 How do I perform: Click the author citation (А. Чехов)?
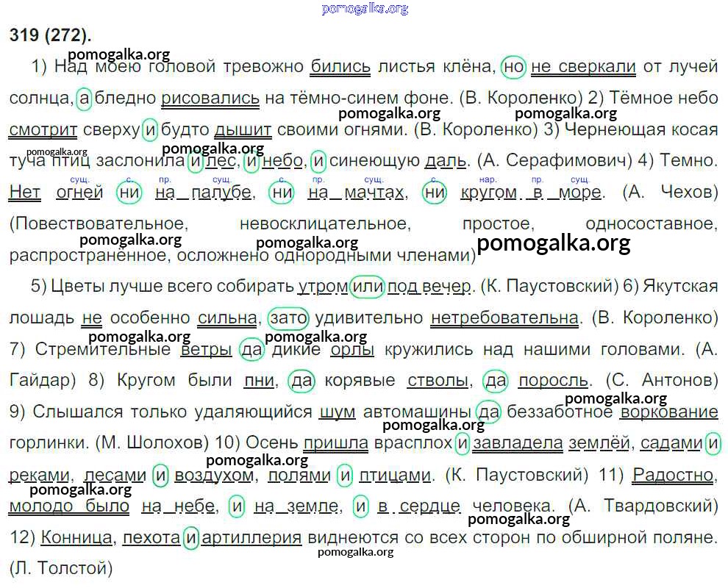[669, 193]
